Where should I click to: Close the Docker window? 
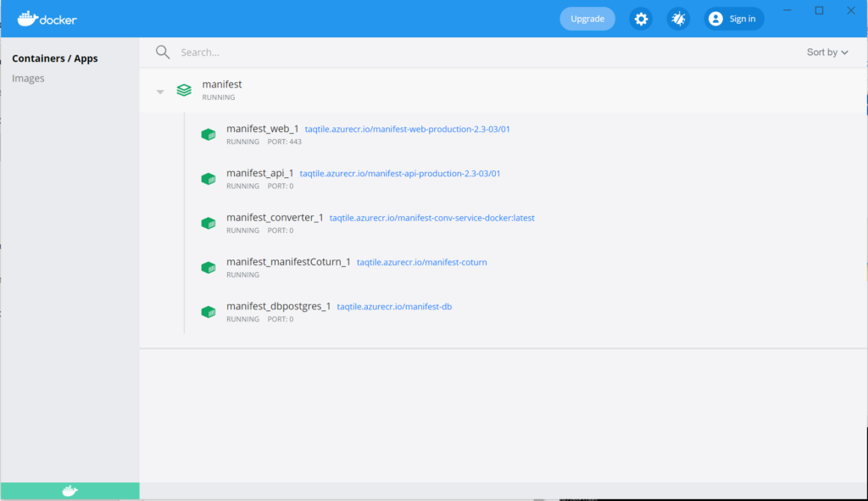click(x=851, y=10)
